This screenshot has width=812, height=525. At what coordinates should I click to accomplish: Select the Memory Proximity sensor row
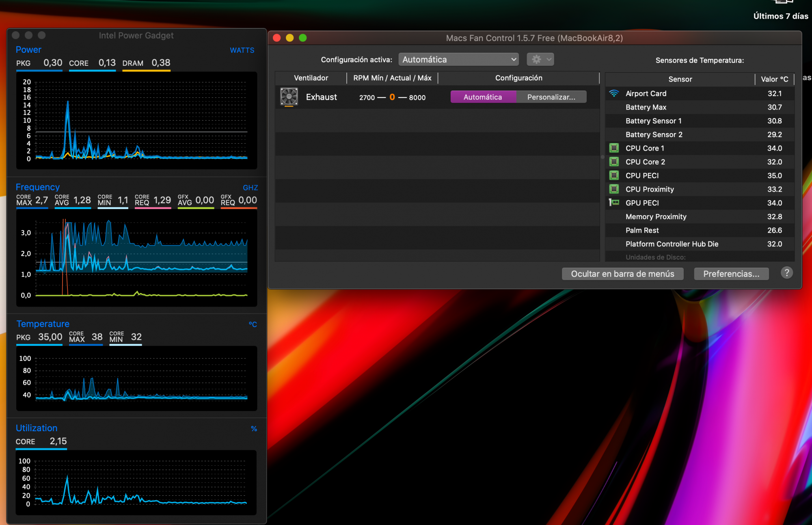[700, 216]
